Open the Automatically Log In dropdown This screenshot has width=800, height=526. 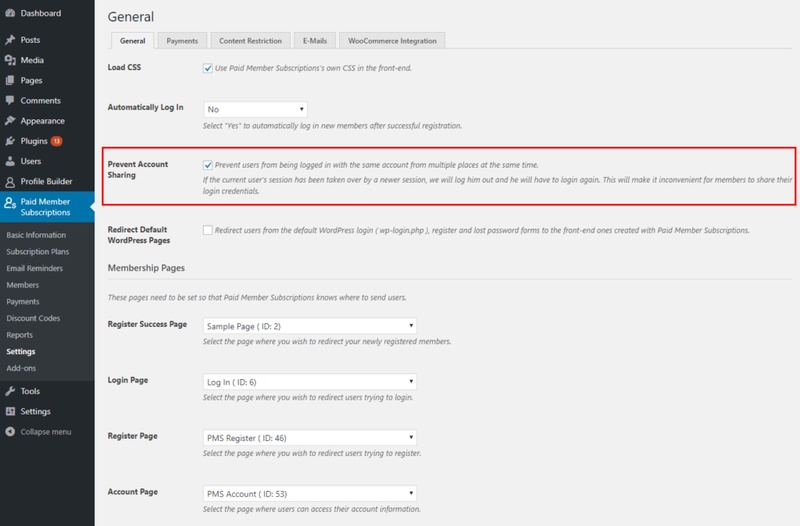click(254, 108)
